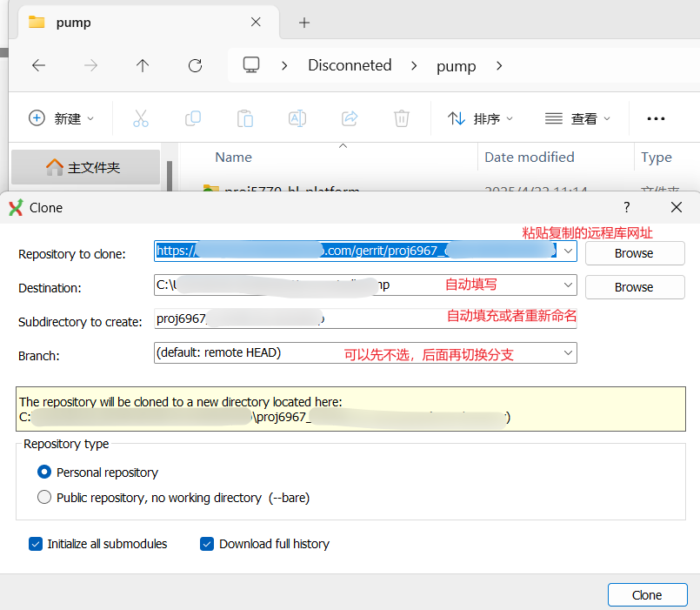Click the TortoiseGit Clone dialog icon
Viewport: 700px width, 610px height.
(16, 207)
